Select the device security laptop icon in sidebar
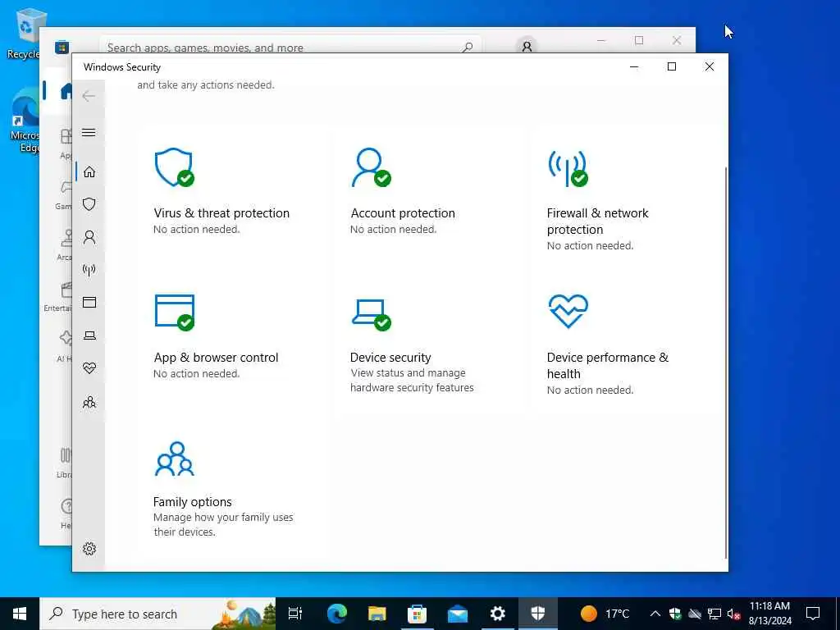840x630 pixels. click(89, 336)
